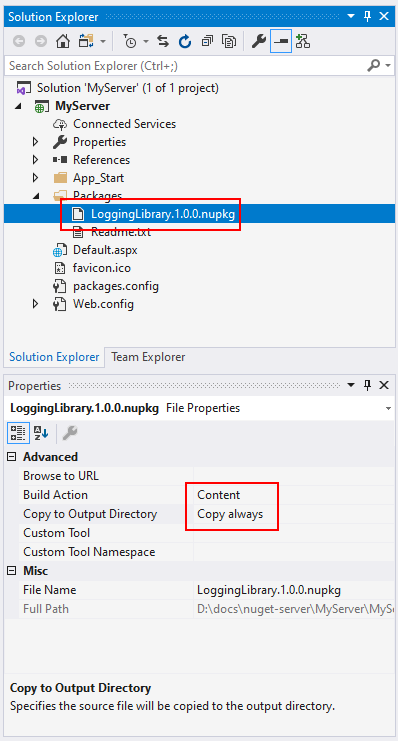Toggle the Preview Selected Items button
The width and height of the screenshot is (398, 741).
pyautogui.click(x=281, y=42)
